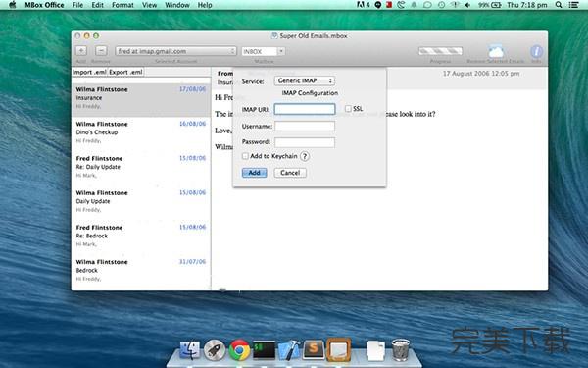This screenshot has height=368, width=588.
Task: Click the IMAP URI input field
Action: [305, 109]
